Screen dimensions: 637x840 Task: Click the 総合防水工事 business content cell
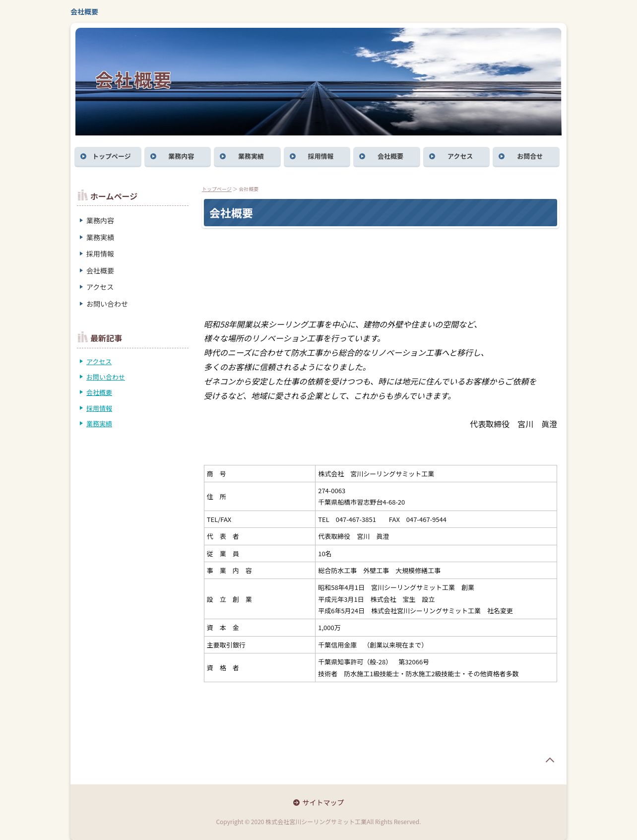click(x=436, y=571)
